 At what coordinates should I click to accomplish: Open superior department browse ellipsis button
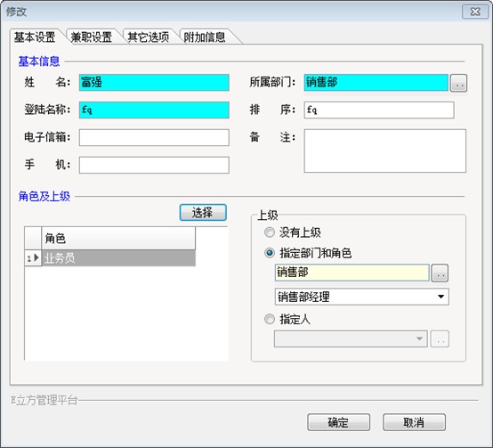point(440,273)
